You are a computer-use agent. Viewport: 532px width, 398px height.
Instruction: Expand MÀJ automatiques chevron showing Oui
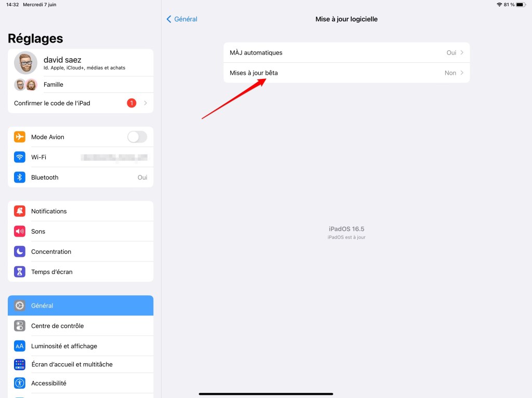point(462,52)
